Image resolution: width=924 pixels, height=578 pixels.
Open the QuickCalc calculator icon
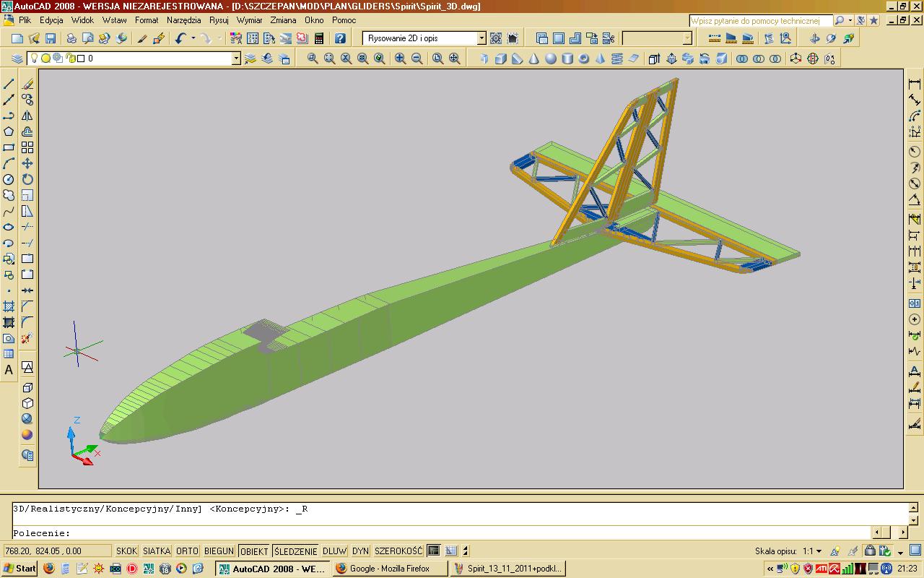319,38
